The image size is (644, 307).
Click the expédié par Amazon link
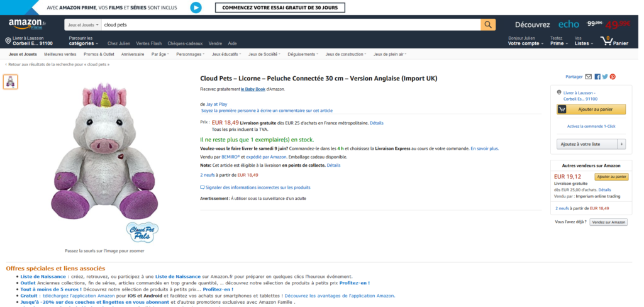pos(266,157)
